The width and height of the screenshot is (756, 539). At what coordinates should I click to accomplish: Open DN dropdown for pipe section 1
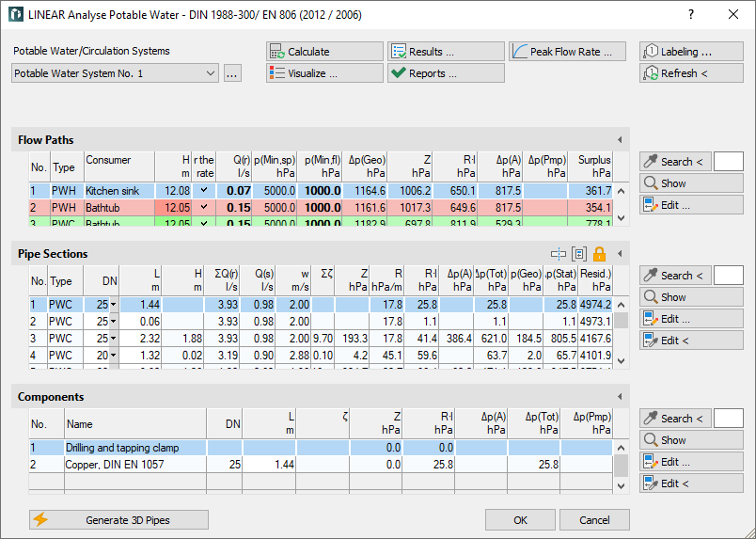tap(113, 305)
